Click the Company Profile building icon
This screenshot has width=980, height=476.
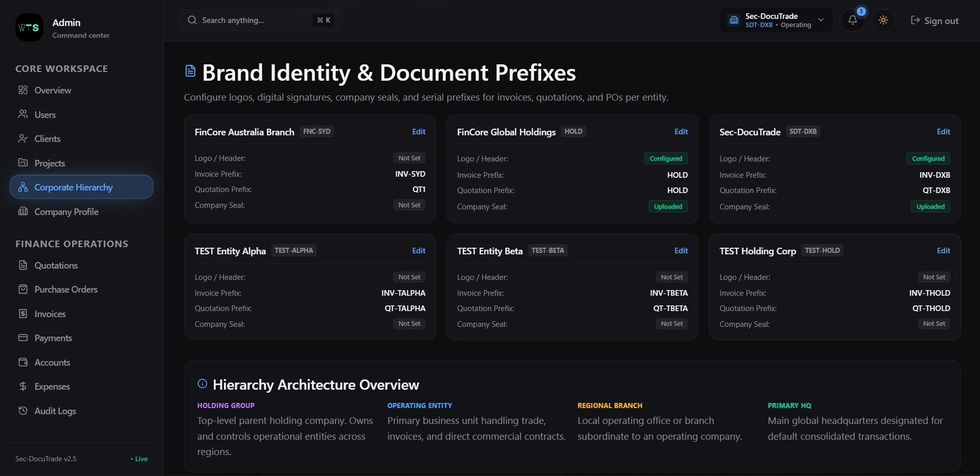click(23, 211)
